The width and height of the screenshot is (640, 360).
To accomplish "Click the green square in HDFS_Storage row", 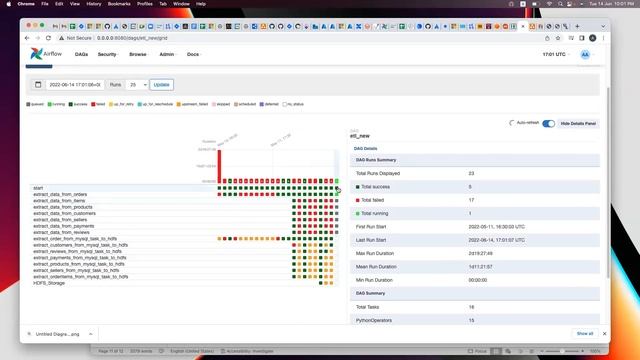I will (321, 283).
